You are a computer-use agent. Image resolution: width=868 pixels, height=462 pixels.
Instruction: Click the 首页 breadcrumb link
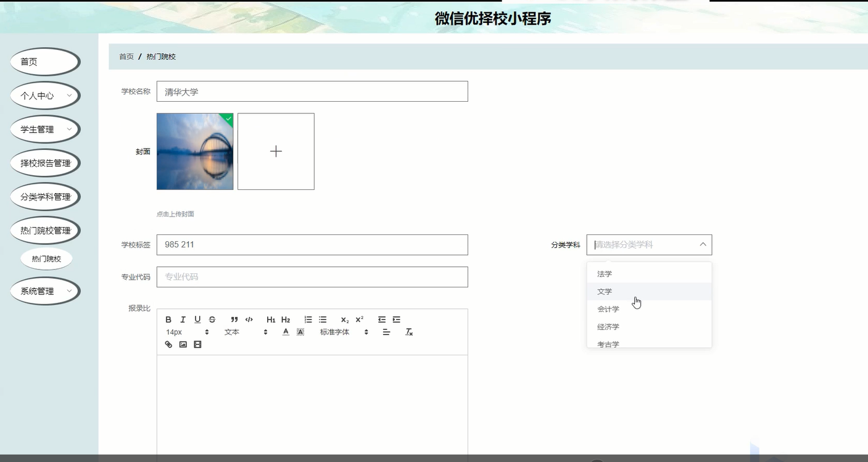tap(126, 57)
